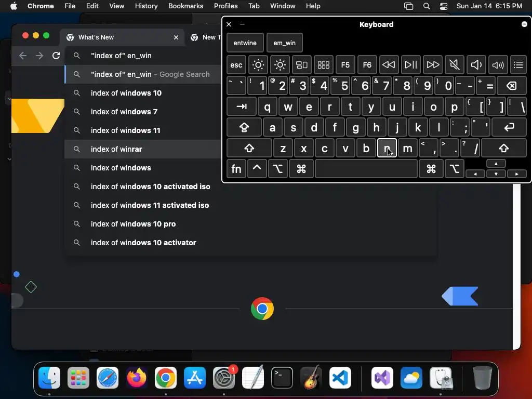Mute sound with the mute key
This screenshot has height=399, width=532.
454,65
